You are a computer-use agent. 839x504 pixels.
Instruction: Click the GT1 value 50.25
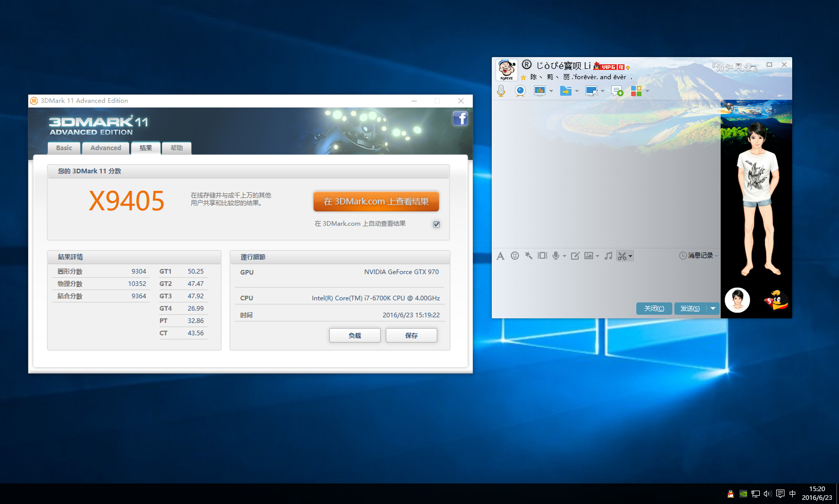click(195, 272)
